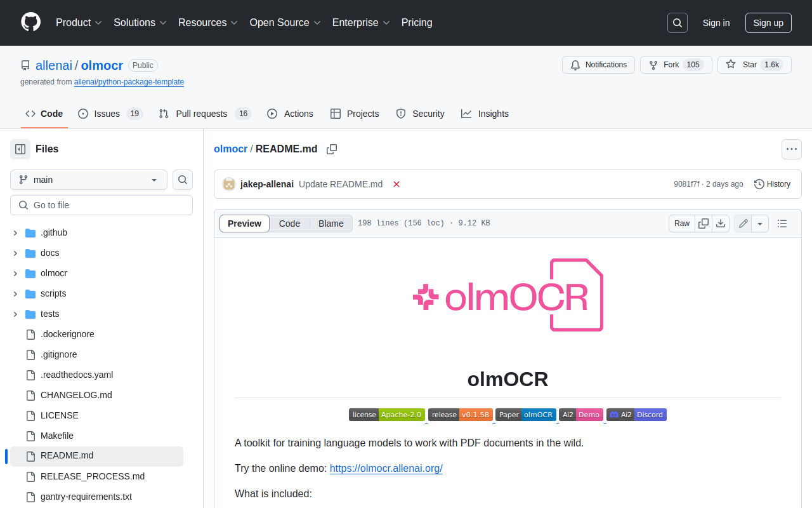Switch to Preview view
The image size is (812, 508).
[244, 224]
